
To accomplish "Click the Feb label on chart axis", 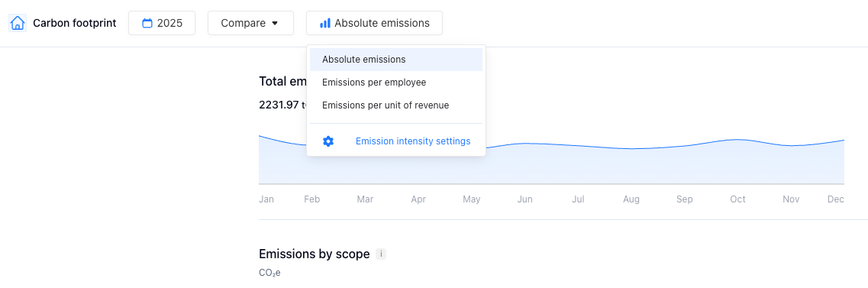I will pyautogui.click(x=311, y=199).
